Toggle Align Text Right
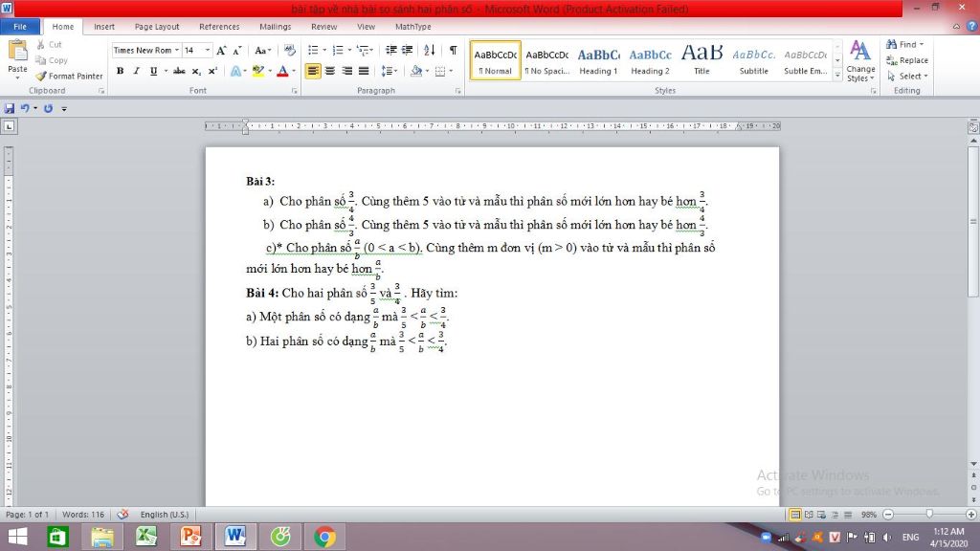The width and height of the screenshot is (980, 551). (346, 71)
